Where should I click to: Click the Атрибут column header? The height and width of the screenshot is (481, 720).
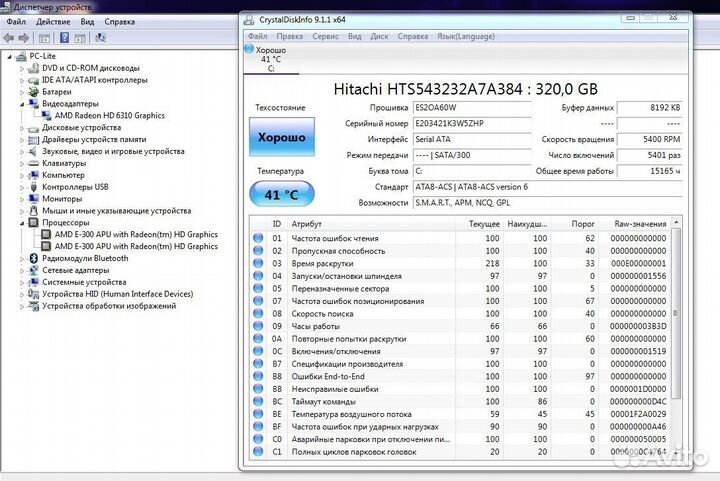pos(371,224)
